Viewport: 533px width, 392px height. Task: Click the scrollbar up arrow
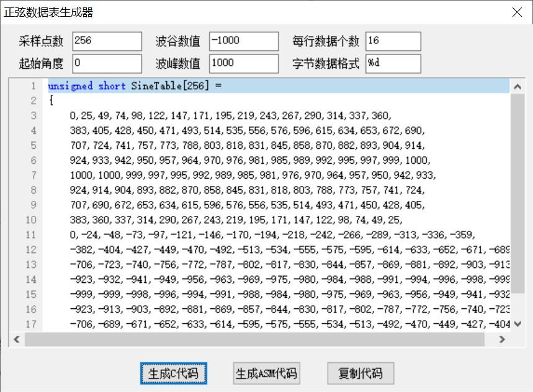(518, 87)
